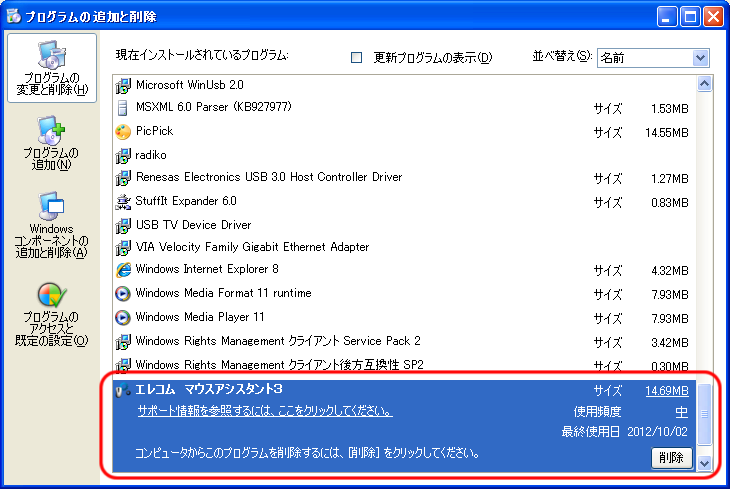Click StuffIt Expander 6.0 icon
The image size is (730, 489).
point(123,202)
